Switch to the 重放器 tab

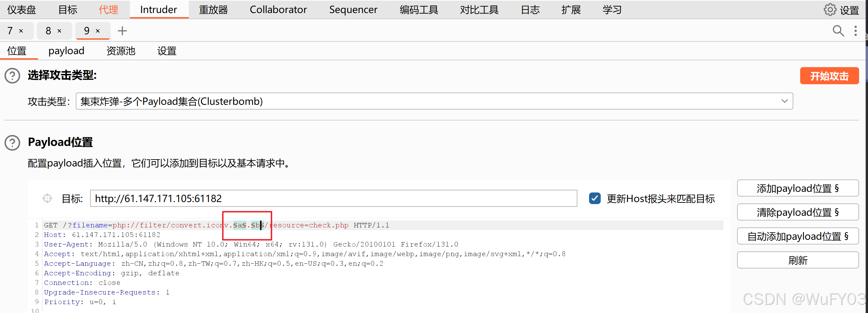(x=213, y=9)
